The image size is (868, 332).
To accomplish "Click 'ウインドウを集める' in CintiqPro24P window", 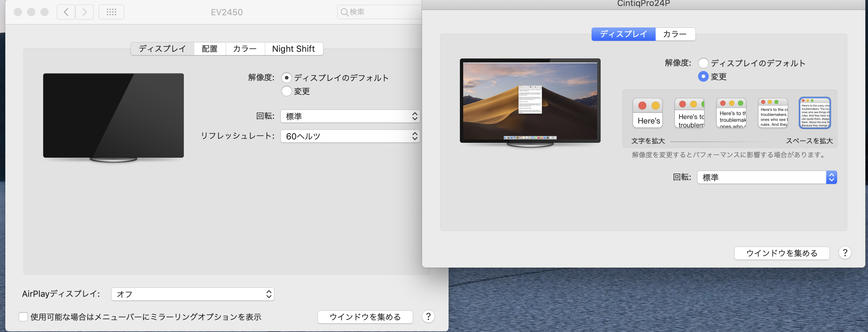I will click(x=781, y=253).
